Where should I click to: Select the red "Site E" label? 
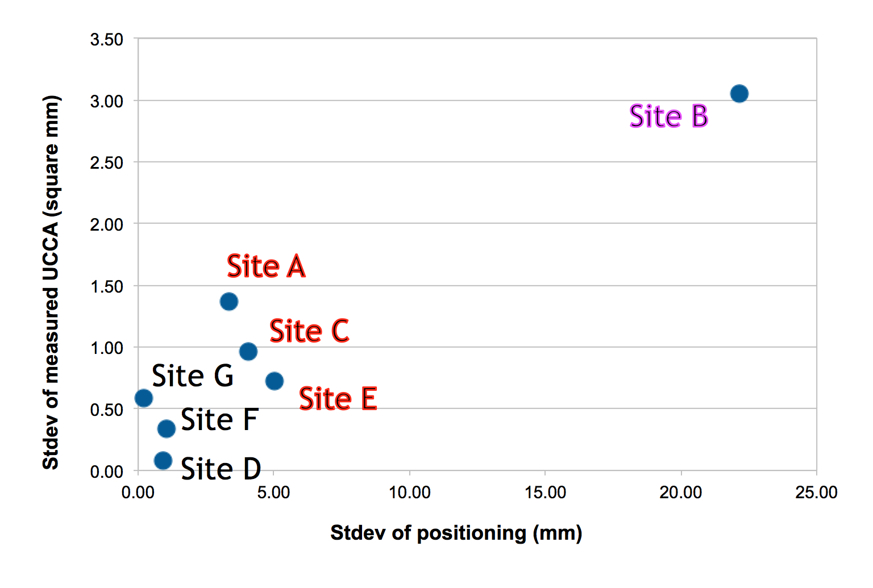pos(338,398)
